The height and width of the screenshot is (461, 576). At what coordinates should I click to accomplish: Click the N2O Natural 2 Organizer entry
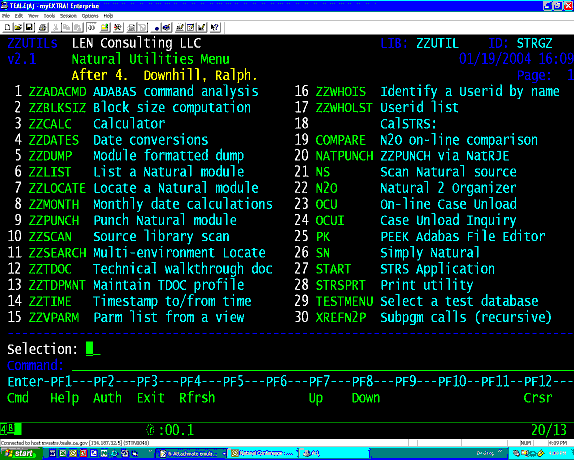tap(405, 188)
